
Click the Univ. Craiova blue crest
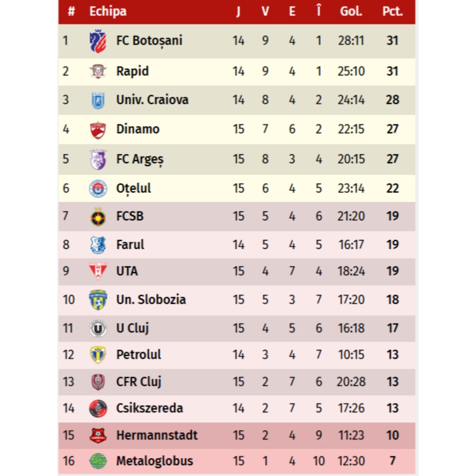click(x=98, y=100)
